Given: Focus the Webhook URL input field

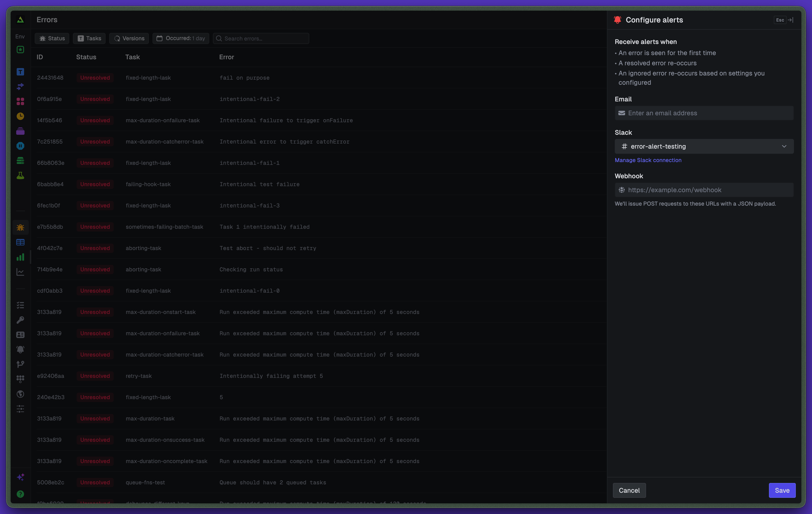Looking at the screenshot, I should click(704, 190).
